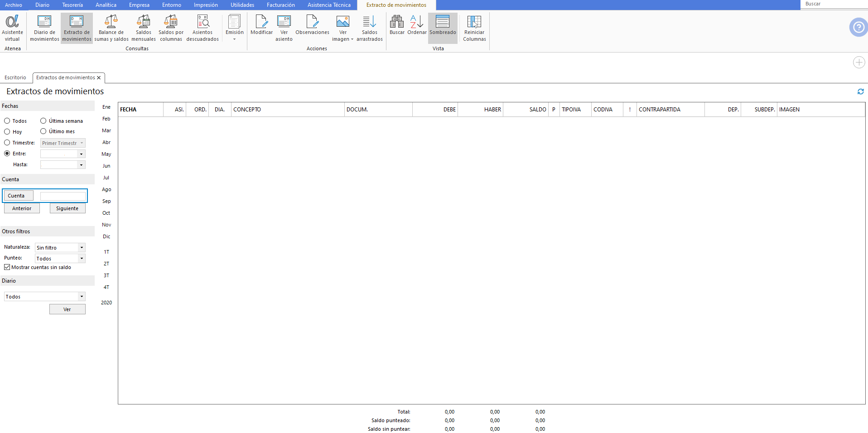Open the help question mark icon

point(858,27)
